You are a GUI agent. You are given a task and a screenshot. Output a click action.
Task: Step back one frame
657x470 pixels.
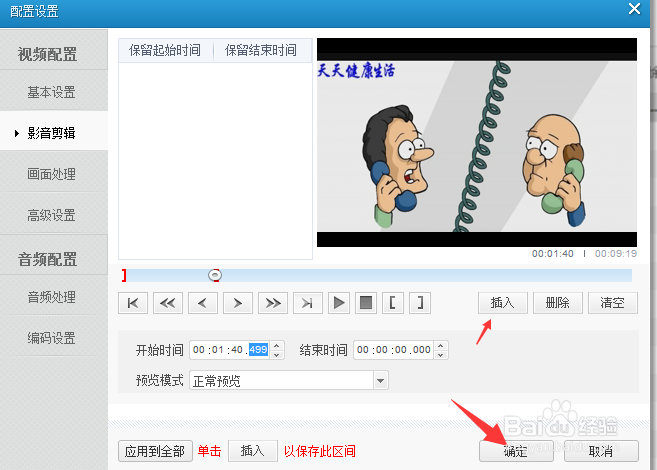click(x=203, y=303)
